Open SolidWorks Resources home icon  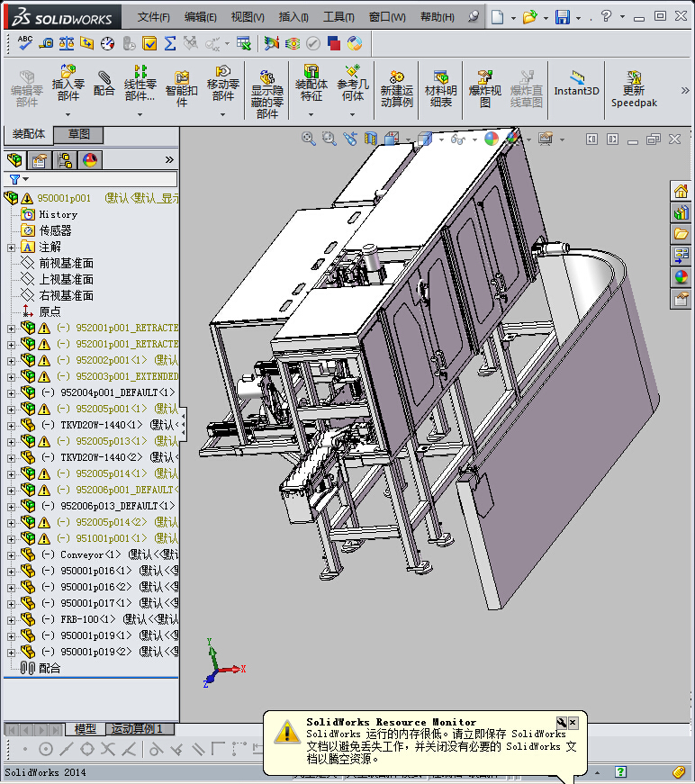click(x=681, y=191)
